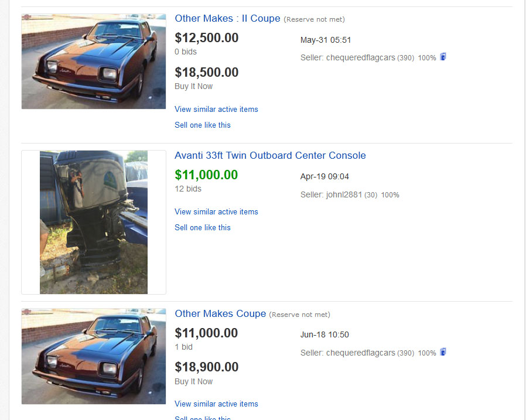Click "Sell one like this" under the II Coupe listing
The width and height of the screenshot is (526, 420).
[x=203, y=125]
